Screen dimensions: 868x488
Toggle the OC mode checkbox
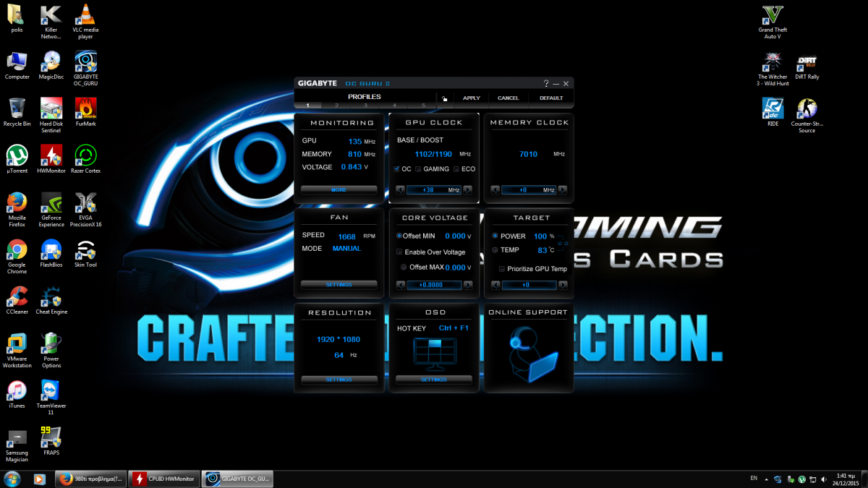396,168
